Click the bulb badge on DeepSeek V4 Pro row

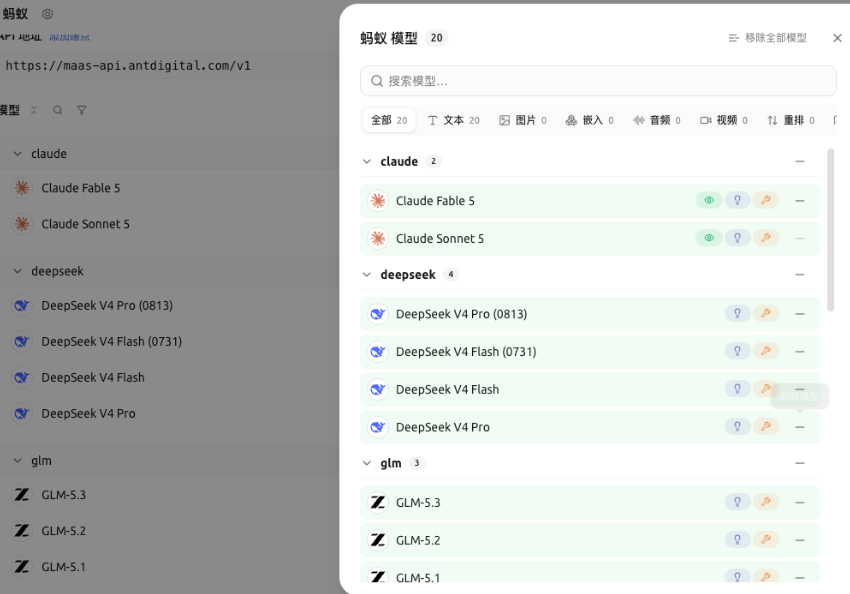click(737, 427)
